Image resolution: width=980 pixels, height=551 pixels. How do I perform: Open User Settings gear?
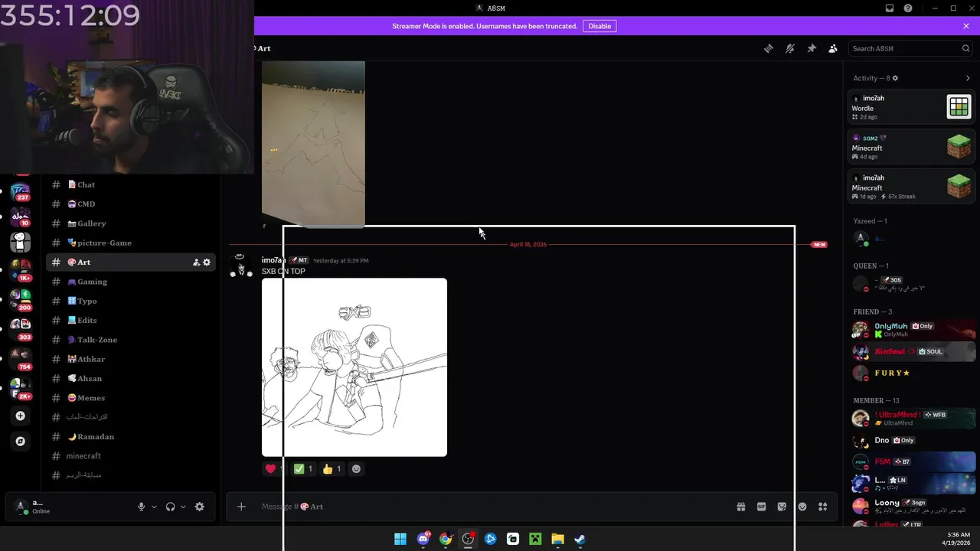[x=200, y=507]
